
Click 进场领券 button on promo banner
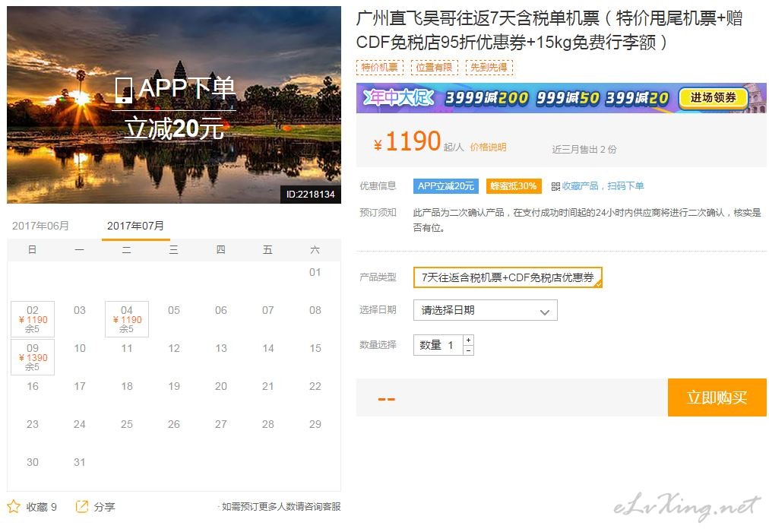pos(713,97)
